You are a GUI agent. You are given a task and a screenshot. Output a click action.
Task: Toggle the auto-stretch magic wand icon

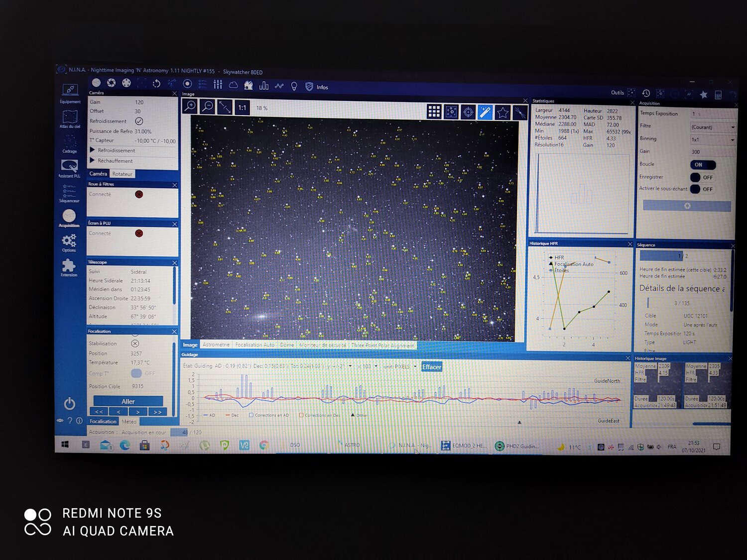[485, 112]
